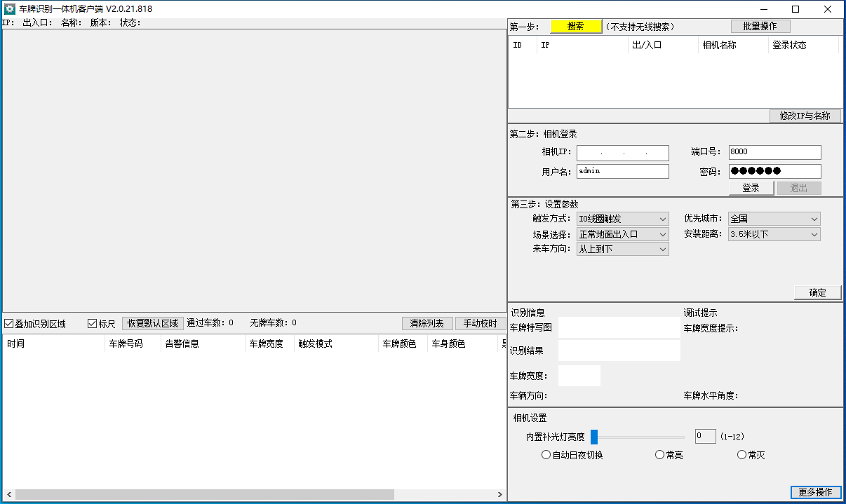Click the 车牌颜色 column header
846x504 pixels.
pyautogui.click(x=403, y=343)
